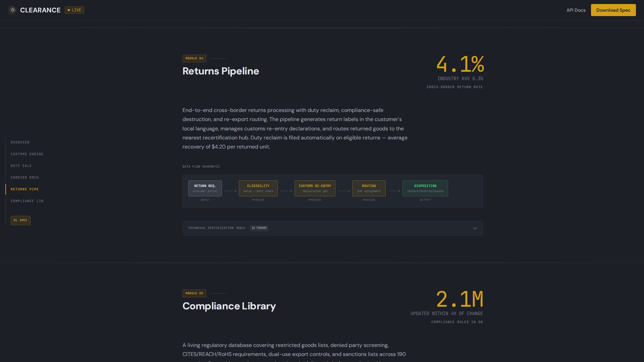The width and height of the screenshot is (644, 362).
Task: Click the Clearance logo icon
Action: tap(12, 10)
